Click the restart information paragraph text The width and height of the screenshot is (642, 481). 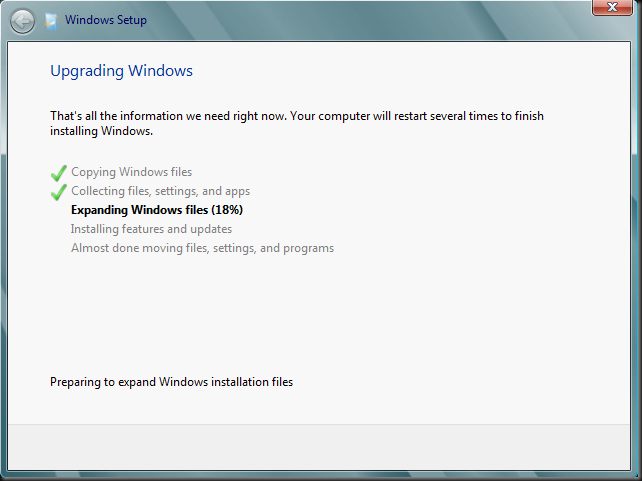pyautogui.click(x=297, y=123)
